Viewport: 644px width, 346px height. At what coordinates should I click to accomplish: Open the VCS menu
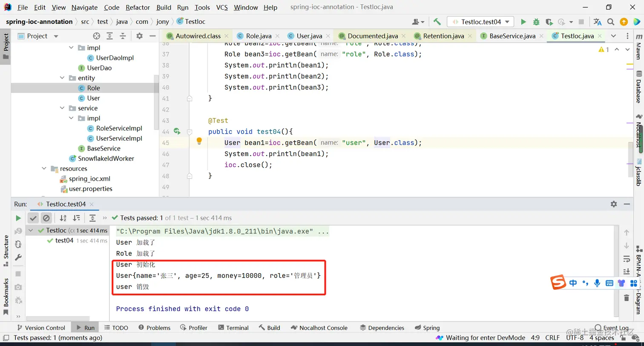(222, 7)
